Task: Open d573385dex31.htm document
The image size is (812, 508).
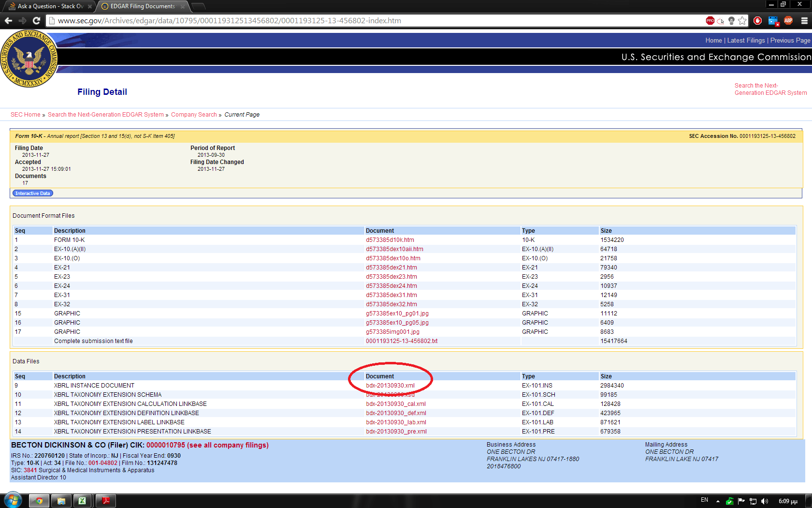Action: point(391,295)
